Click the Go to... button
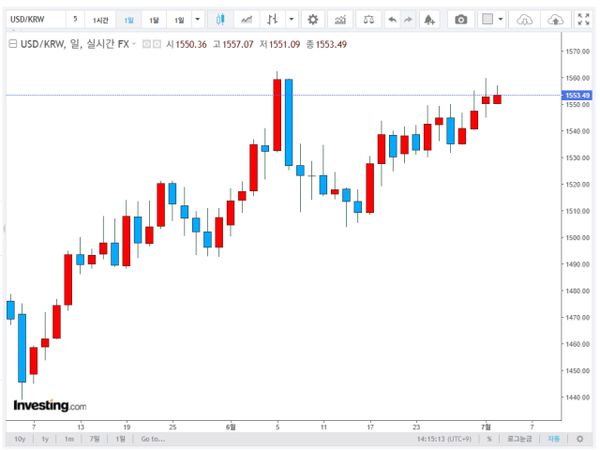This screenshot has height=450, width=600. 153,439
